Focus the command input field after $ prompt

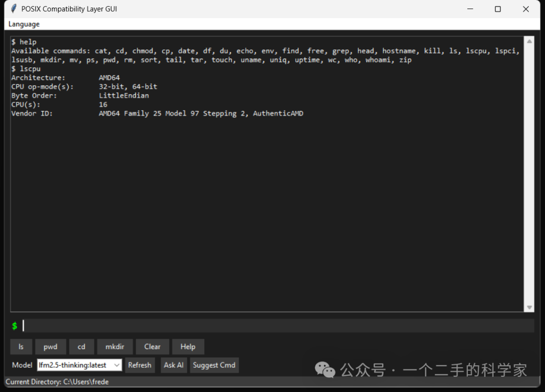[278, 325]
